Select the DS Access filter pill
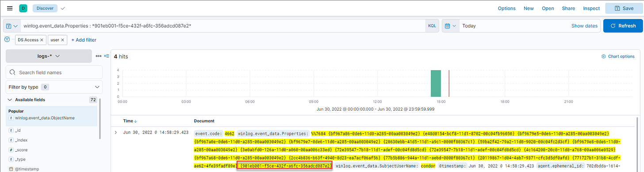Image resolution: width=644 pixels, height=172 pixels. [28, 40]
